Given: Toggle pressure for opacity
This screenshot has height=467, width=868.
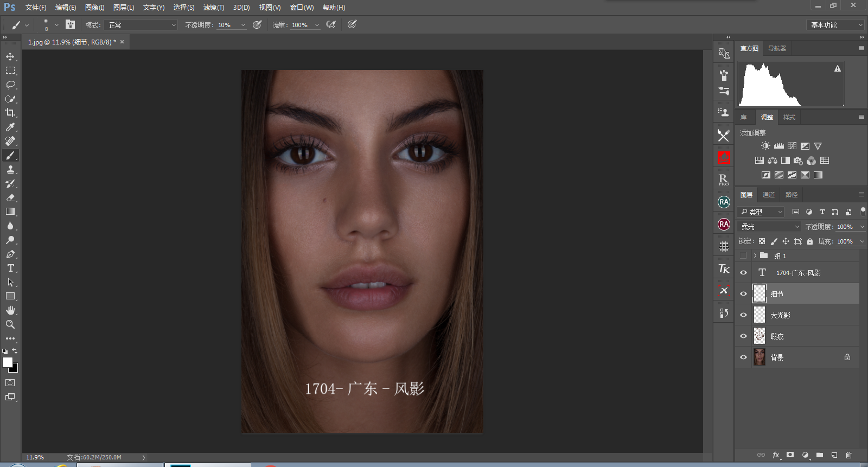Looking at the screenshot, I should pos(257,24).
